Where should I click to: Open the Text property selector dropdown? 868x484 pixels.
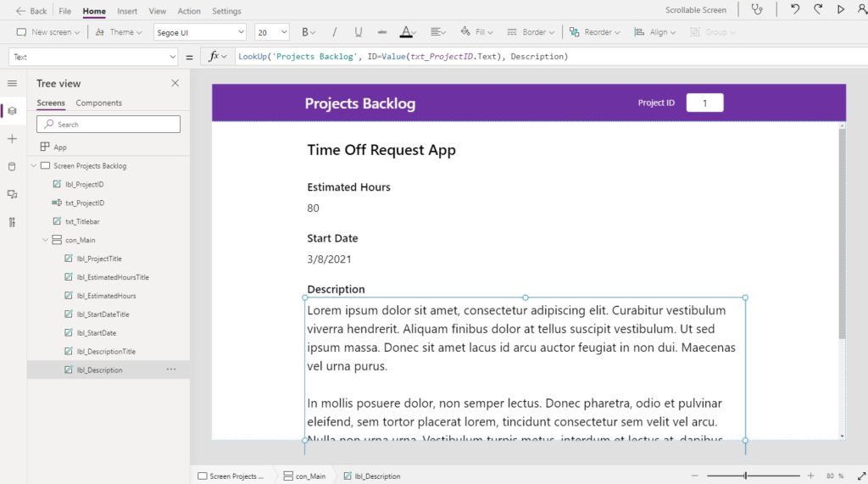[x=93, y=57]
